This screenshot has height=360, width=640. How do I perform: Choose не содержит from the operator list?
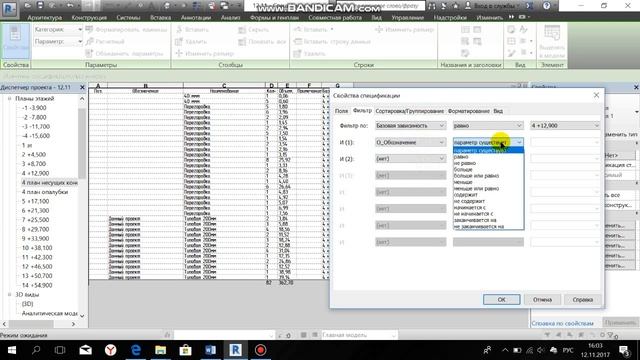[469, 201]
